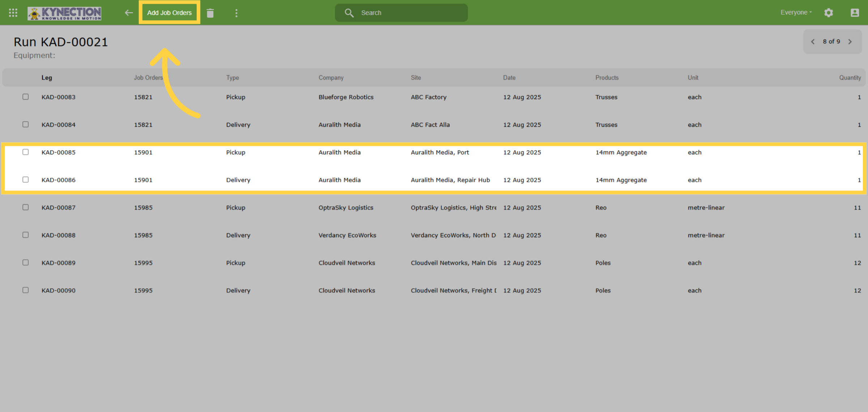Click job order 15995 in KAD-00090 row
Viewport: 868px width, 412px height.
[x=143, y=290]
